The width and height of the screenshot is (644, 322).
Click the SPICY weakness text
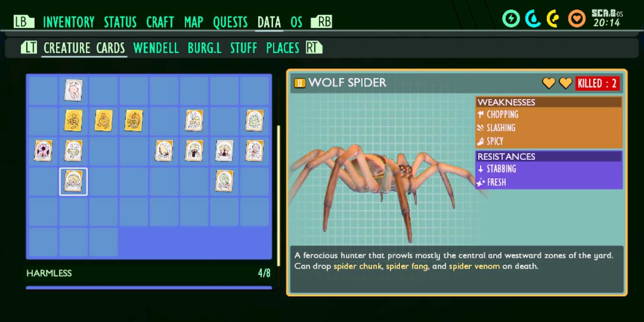pos(495,141)
